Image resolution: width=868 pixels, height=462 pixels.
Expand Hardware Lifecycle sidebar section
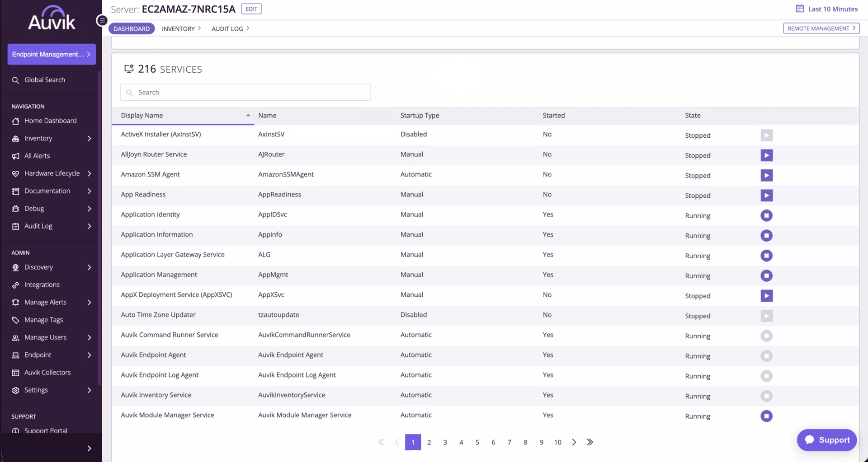89,173
